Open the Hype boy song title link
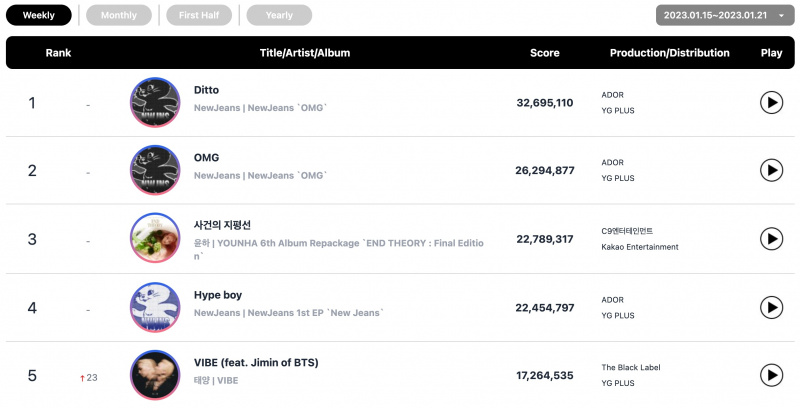800x408 pixels. [x=218, y=295]
